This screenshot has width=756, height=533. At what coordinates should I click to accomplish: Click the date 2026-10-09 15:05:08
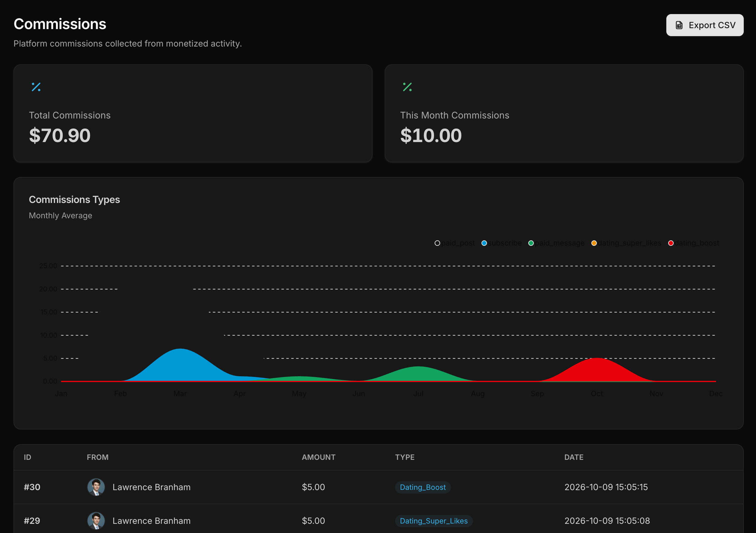(607, 521)
